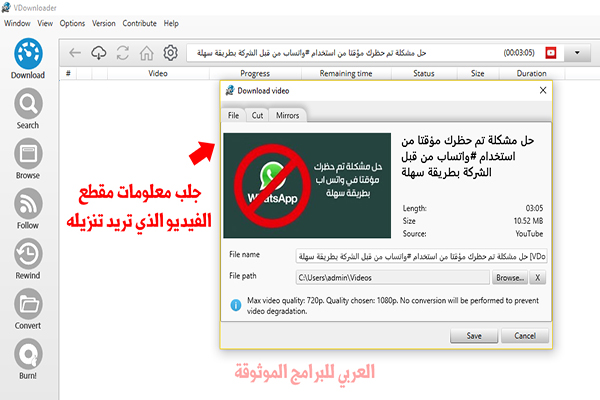The image size is (600, 400).
Task: Click the cloud download icon
Action: [x=99, y=53]
